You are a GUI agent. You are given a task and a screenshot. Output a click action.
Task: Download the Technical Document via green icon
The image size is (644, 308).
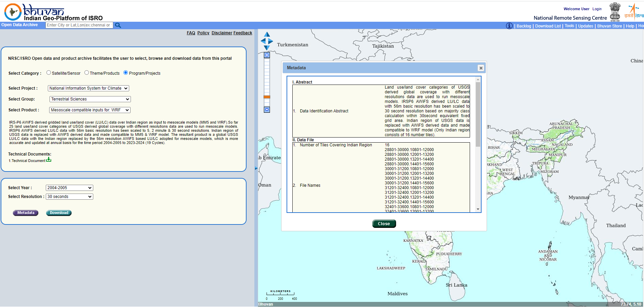(x=49, y=160)
